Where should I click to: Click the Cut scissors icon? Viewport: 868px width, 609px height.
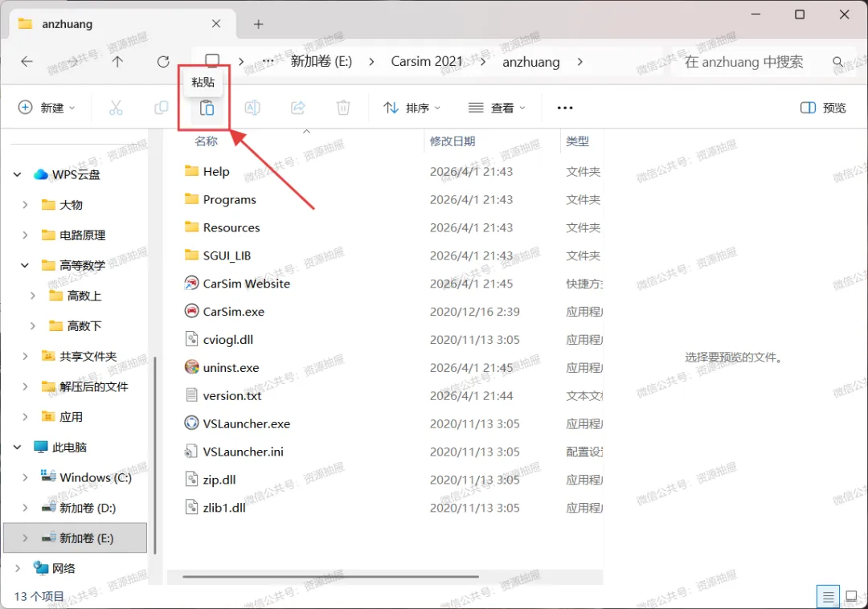(x=116, y=108)
